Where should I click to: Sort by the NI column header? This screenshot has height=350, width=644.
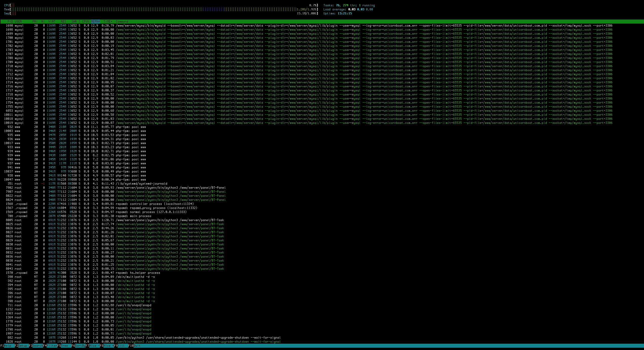coord(43,22)
